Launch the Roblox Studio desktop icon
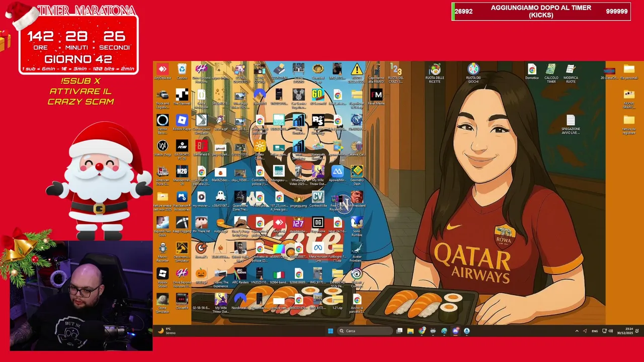Viewport: 644px width, 362px height. [162, 278]
